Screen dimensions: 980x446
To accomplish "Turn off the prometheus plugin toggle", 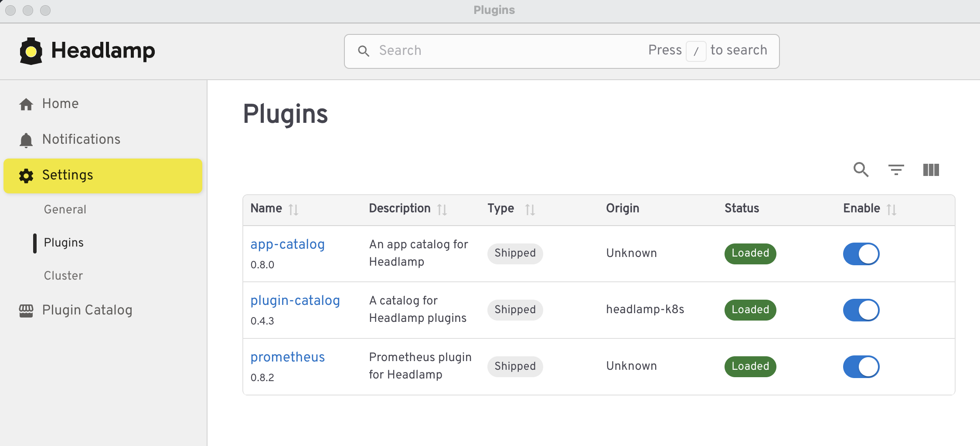I will tap(861, 367).
